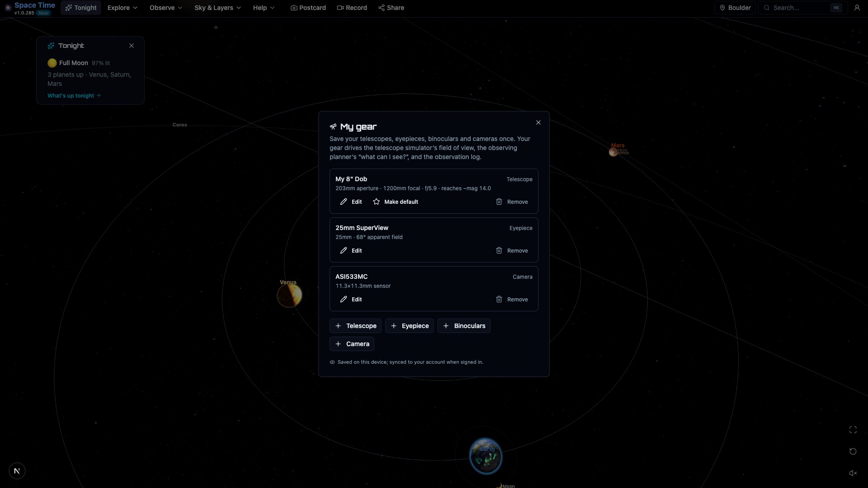Open the Tonight view
868x488 pixels.
(x=81, y=8)
